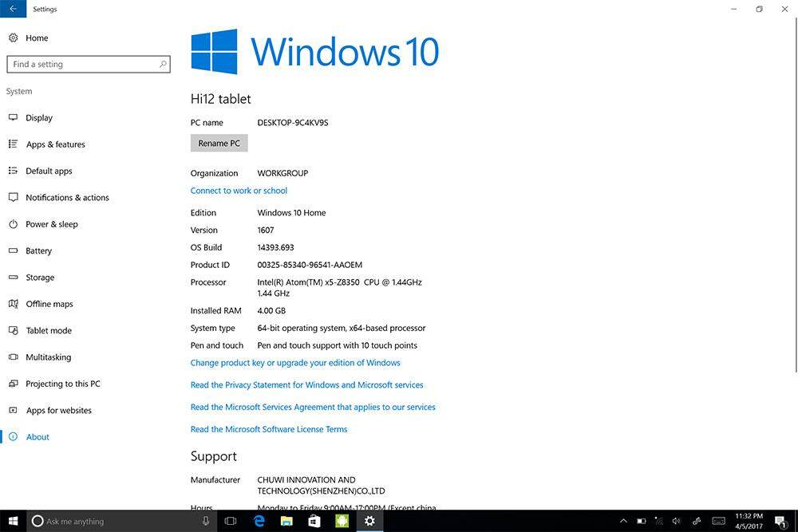Show hidden system tray icons
The width and height of the screenshot is (798, 532).
(x=624, y=521)
